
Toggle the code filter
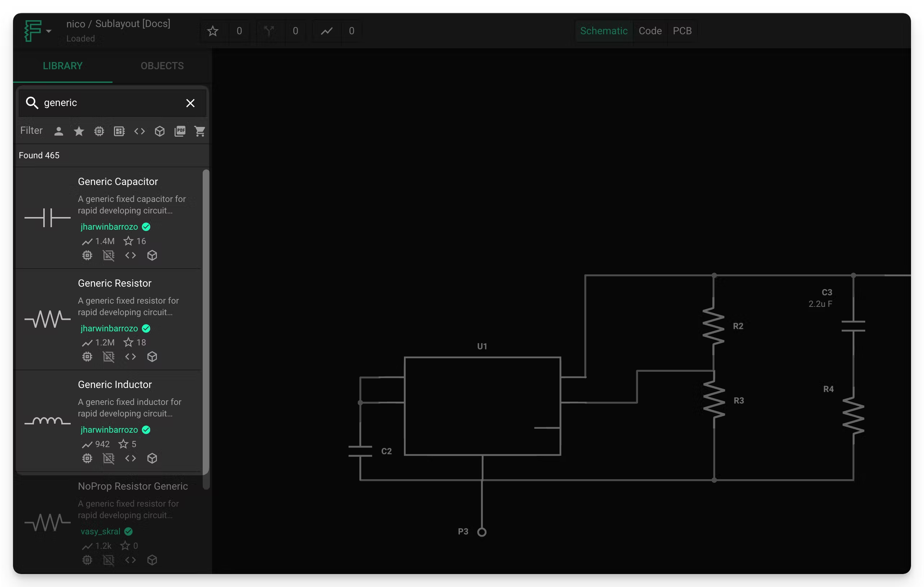click(x=139, y=131)
